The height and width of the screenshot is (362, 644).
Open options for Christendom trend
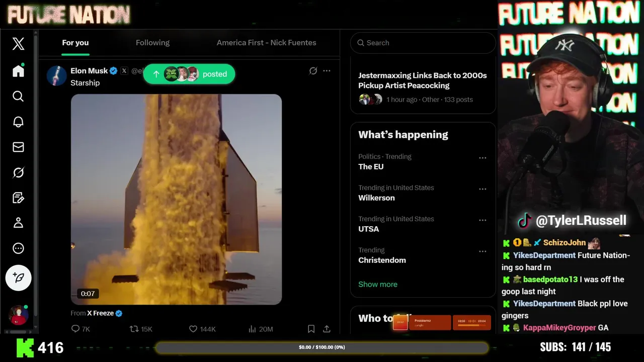(482, 251)
